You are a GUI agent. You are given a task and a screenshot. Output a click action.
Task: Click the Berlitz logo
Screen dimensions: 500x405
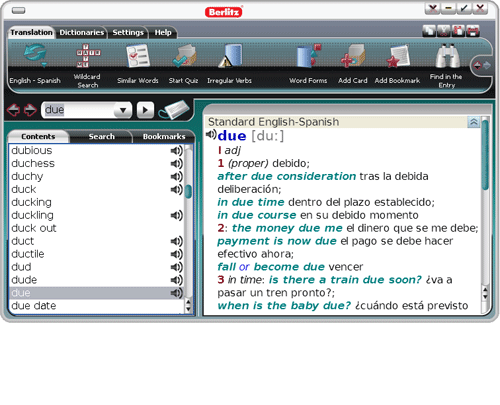tap(223, 12)
